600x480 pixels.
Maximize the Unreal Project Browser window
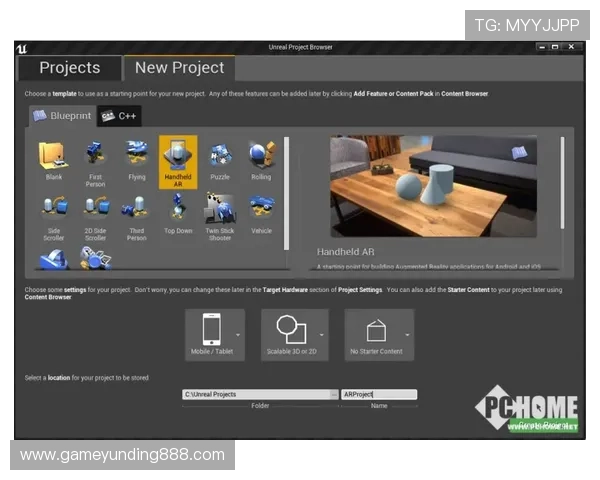tap(555, 47)
